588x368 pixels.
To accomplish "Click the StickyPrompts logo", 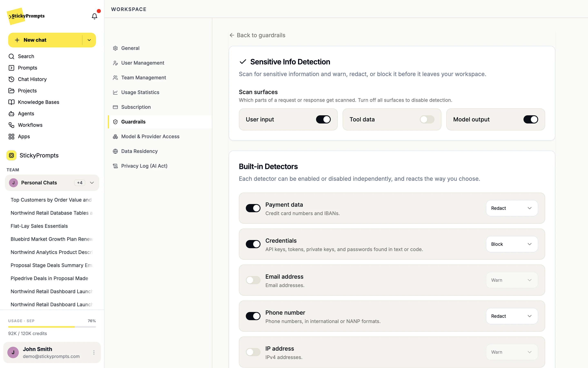I will pos(26,16).
